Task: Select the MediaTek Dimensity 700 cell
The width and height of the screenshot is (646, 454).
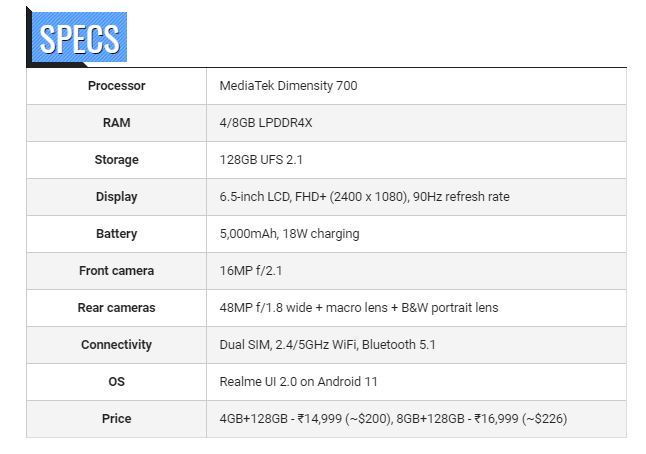Action: 288,86
